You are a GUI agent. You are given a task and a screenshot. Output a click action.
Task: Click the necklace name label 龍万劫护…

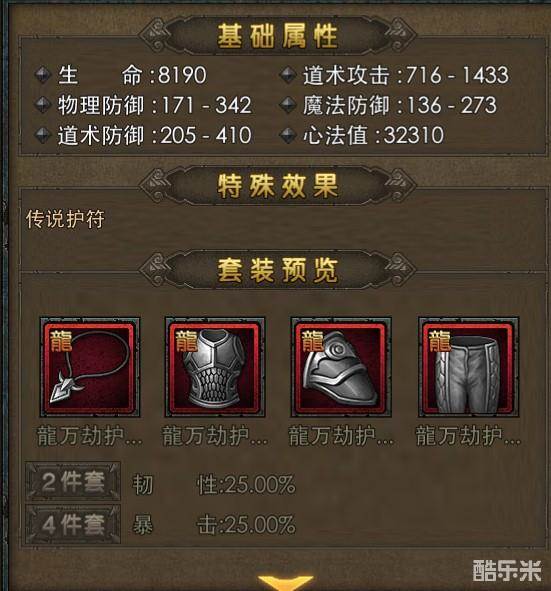90,436
